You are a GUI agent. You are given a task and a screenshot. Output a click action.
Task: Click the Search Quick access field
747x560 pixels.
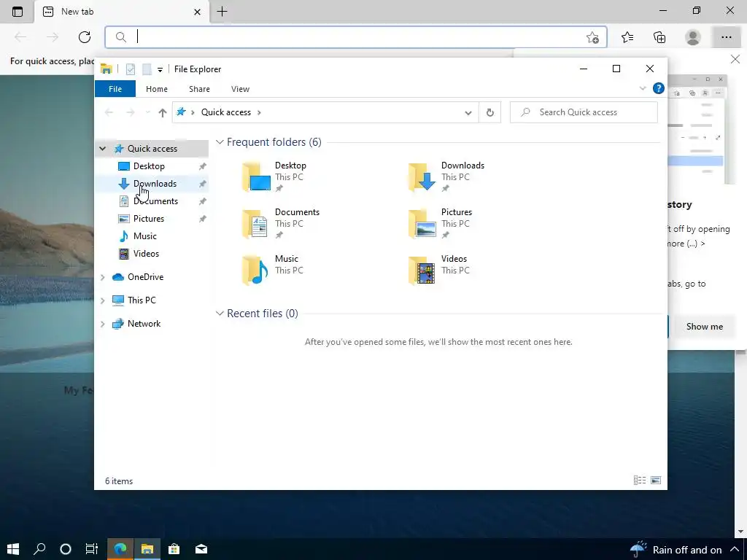pyautogui.click(x=584, y=112)
